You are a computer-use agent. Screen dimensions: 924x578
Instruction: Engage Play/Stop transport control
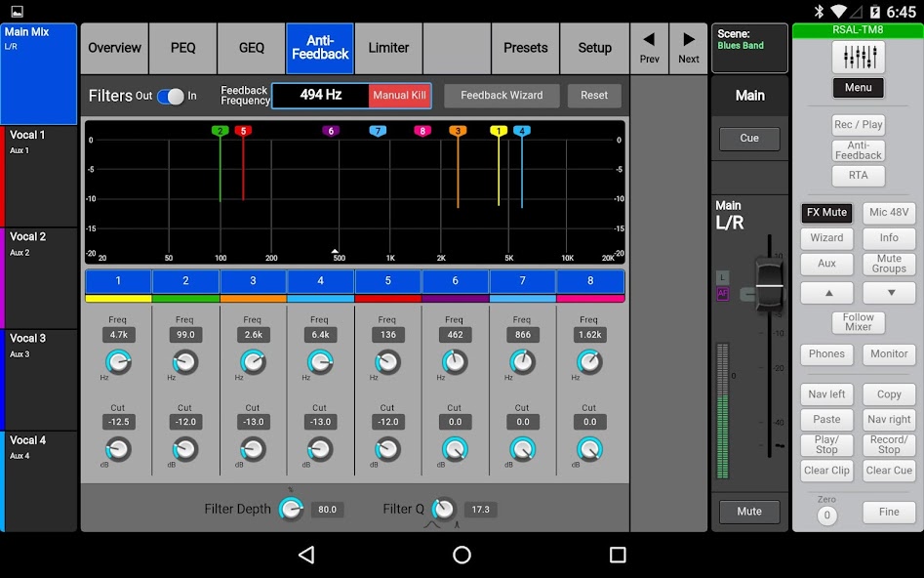(826, 446)
